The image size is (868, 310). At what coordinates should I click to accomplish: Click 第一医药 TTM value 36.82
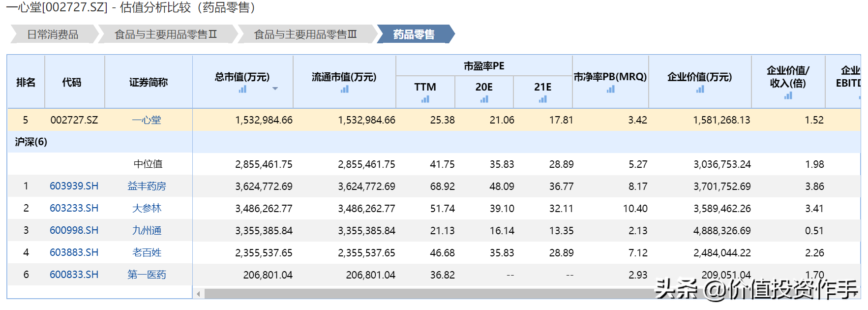(x=442, y=275)
